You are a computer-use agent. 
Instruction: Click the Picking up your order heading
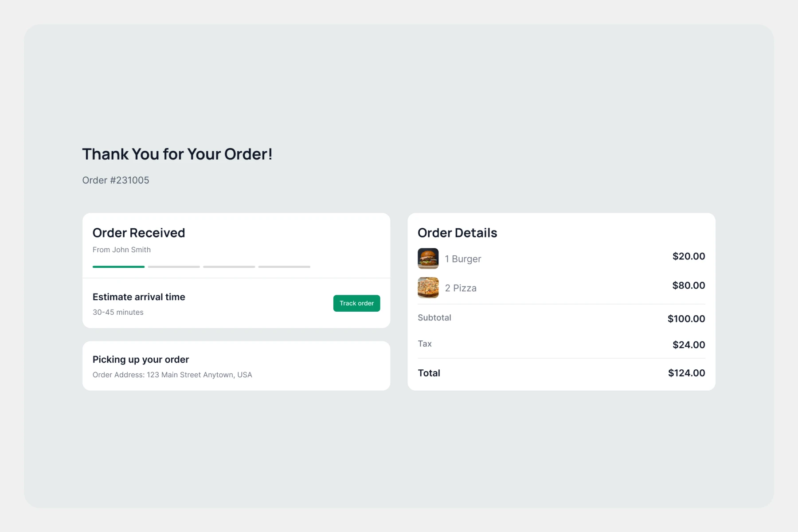click(x=141, y=360)
